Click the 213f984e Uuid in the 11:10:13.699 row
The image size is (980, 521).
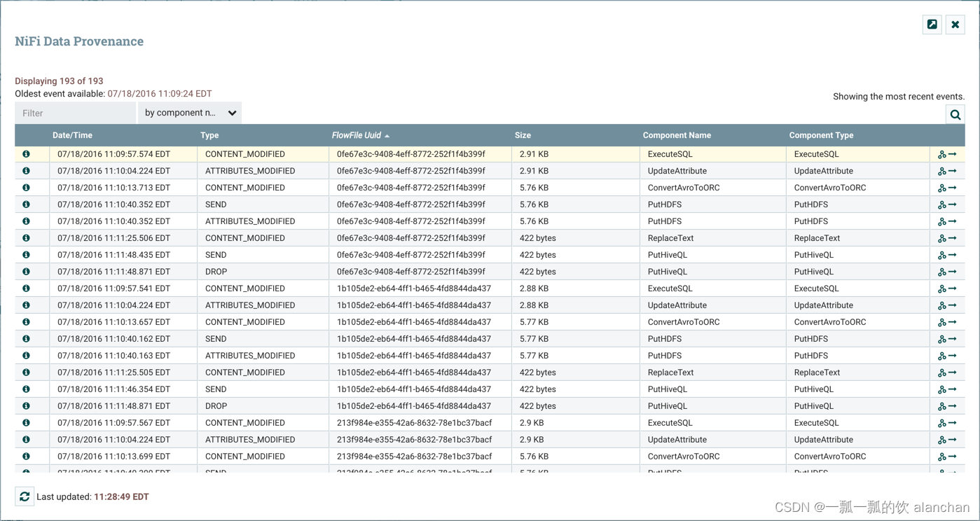point(414,457)
